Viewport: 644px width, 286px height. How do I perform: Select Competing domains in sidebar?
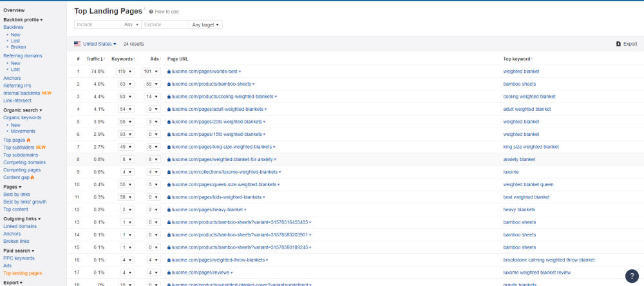pyautogui.click(x=23, y=162)
